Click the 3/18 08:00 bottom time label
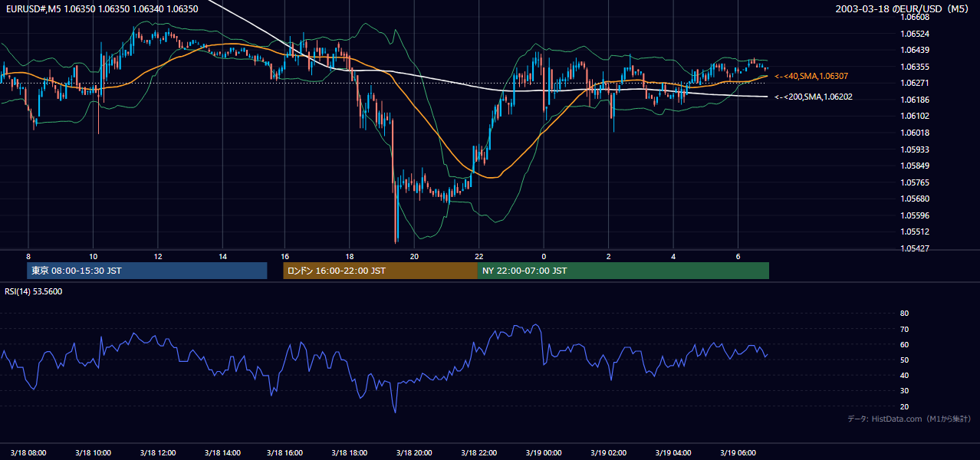The image size is (980, 460). 28,453
